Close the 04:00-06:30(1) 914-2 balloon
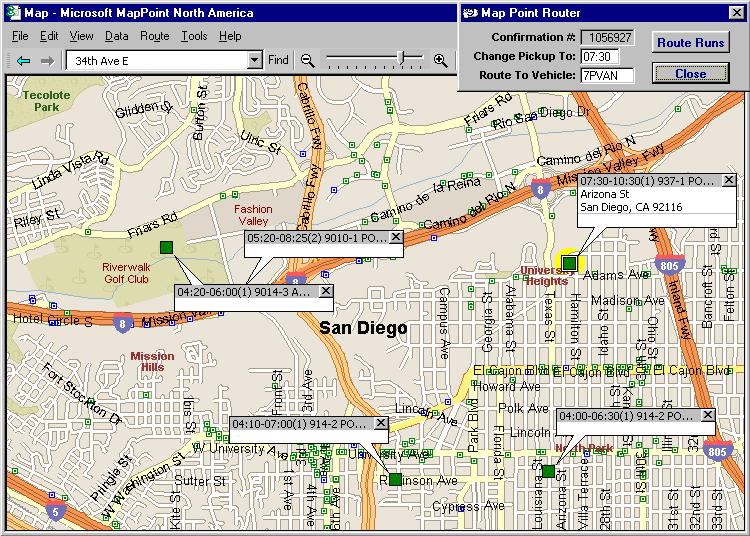 pos(708,415)
